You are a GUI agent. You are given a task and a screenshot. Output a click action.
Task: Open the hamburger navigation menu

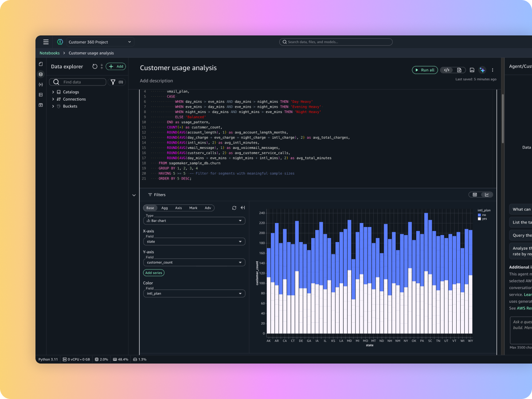pos(46,42)
